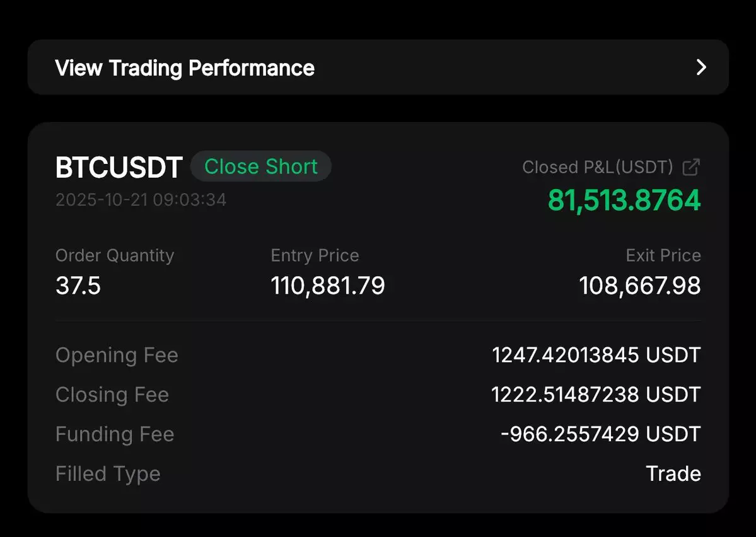
Task: Click the Entry Price label
Action: (x=315, y=255)
